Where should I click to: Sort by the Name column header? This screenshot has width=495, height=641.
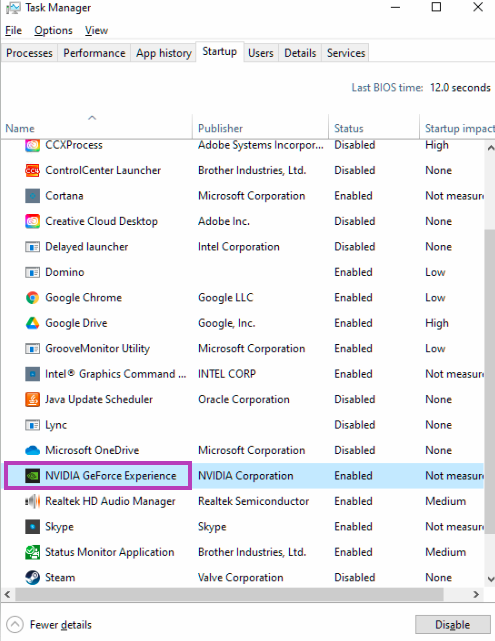pos(96,128)
